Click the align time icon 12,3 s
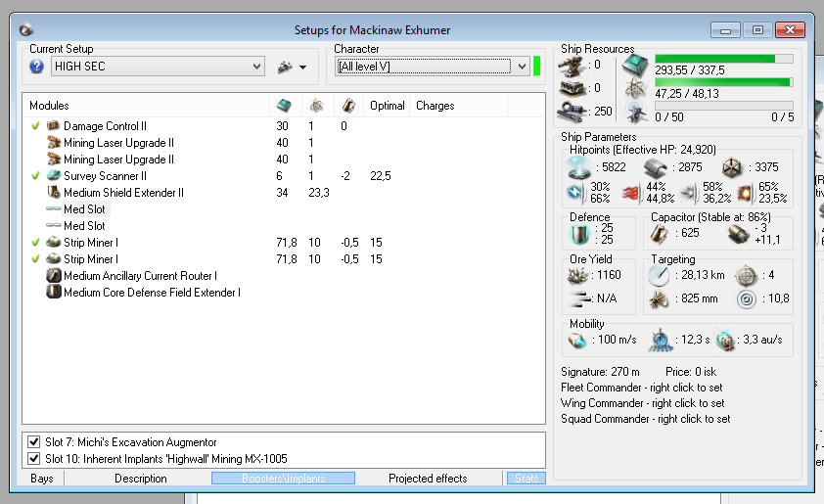This screenshot has height=504, width=824. click(661, 340)
